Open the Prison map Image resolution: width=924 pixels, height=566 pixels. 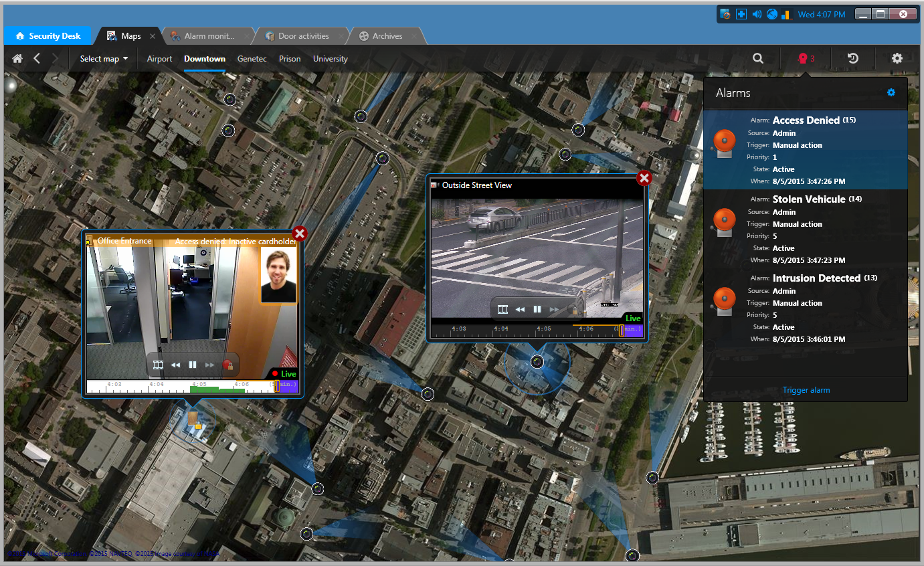(290, 59)
